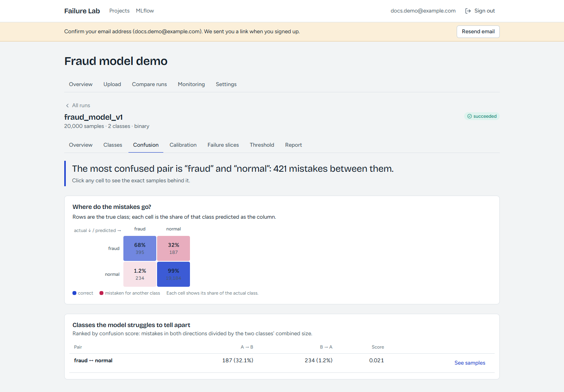Screen dimensions: 564x392
Task: Open the project Upload tab
Action: (x=112, y=84)
